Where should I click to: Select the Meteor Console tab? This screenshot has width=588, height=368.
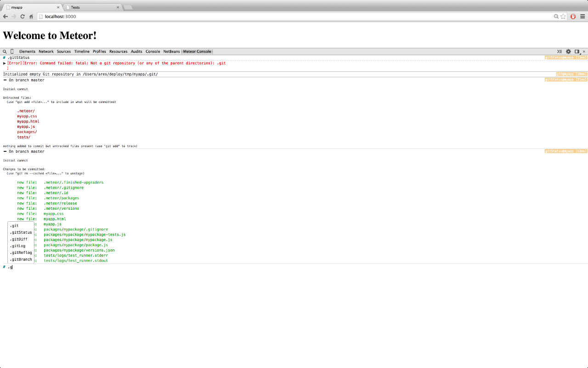pos(197,52)
